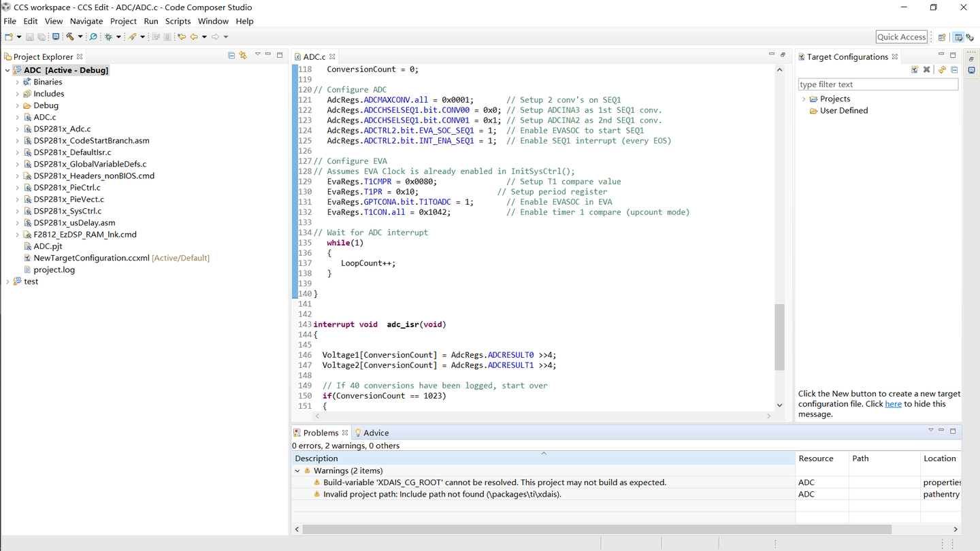Open the Scripts menu

[x=178, y=21]
